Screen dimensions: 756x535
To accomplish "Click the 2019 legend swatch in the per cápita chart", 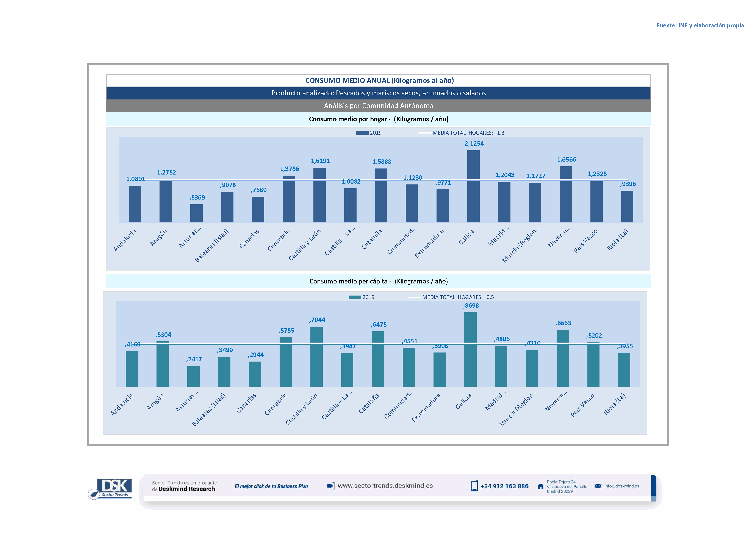I will click(x=355, y=297).
